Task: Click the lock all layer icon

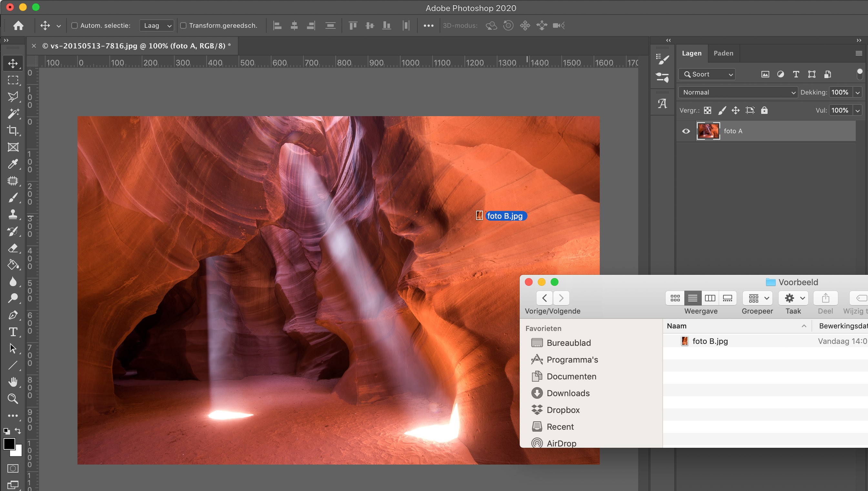Action: pyautogui.click(x=764, y=110)
